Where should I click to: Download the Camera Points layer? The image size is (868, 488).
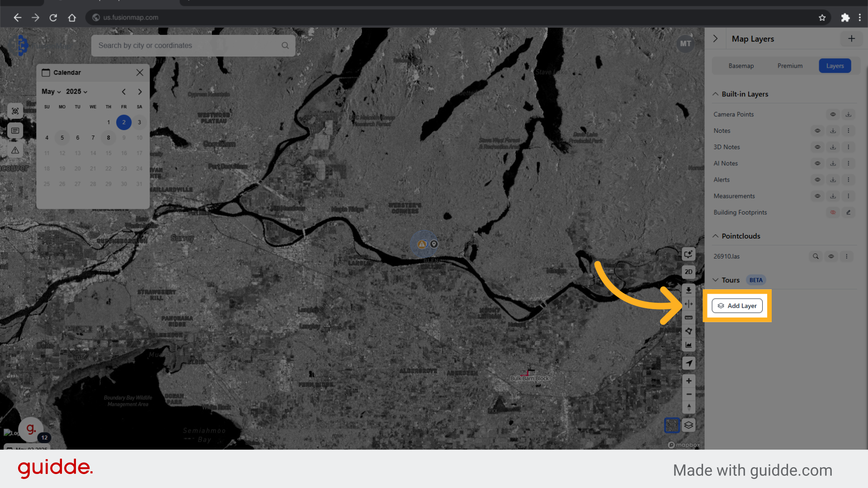tap(848, 114)
